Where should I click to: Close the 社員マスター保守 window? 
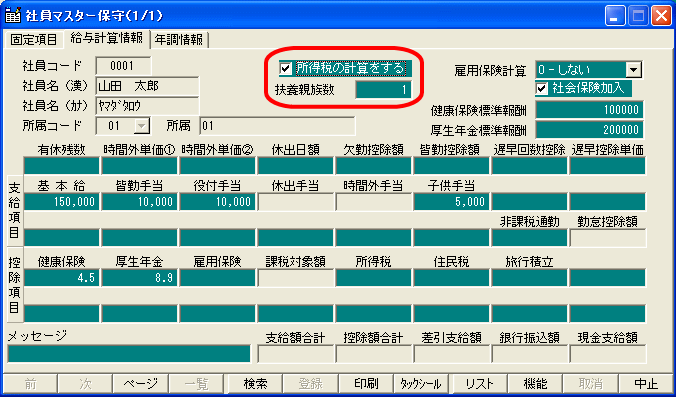tap(661, 16)
